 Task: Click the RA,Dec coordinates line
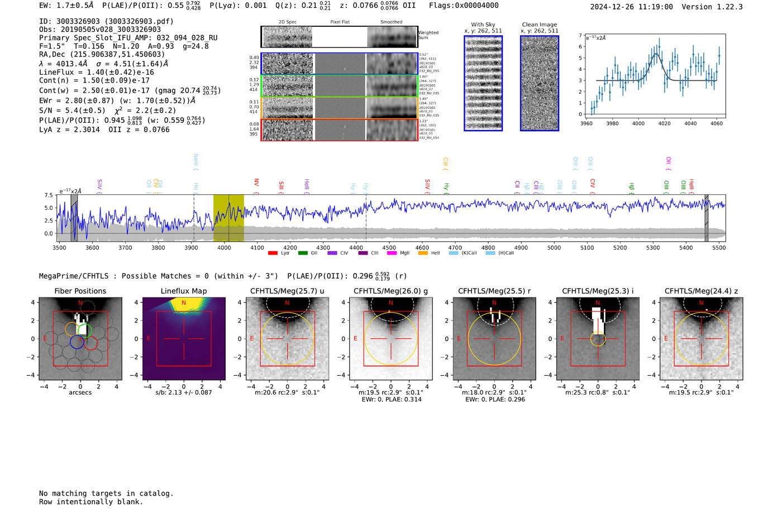pyautogui.click(x=102, y=55)
